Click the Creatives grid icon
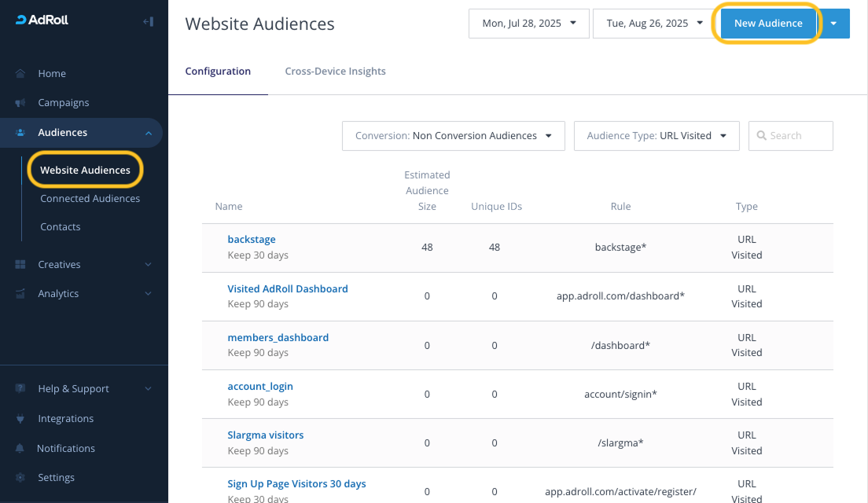Viewport: 868px width, 503px height. [20, 265]
